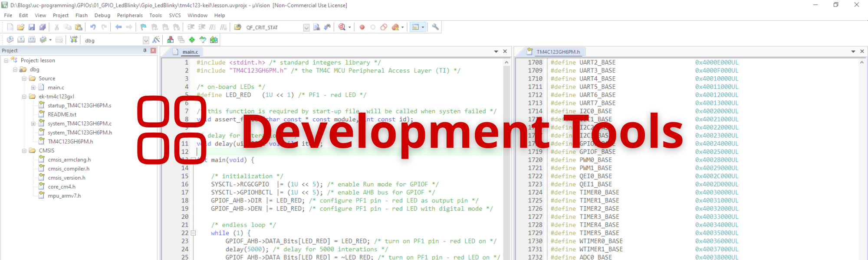The height and width of the screenshot is (260, 868).
Task: Click the Undo arrow in toolbar
Action: [x=93, y=27]
